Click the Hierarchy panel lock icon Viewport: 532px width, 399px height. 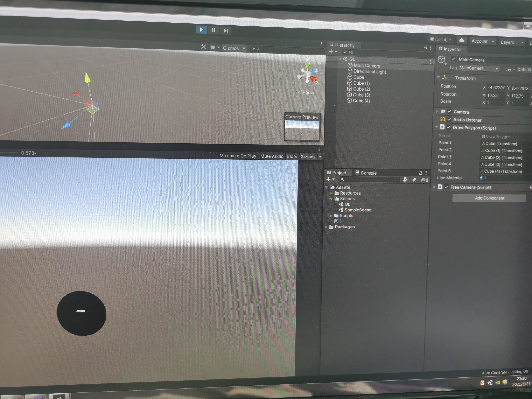tap(425, 48)
